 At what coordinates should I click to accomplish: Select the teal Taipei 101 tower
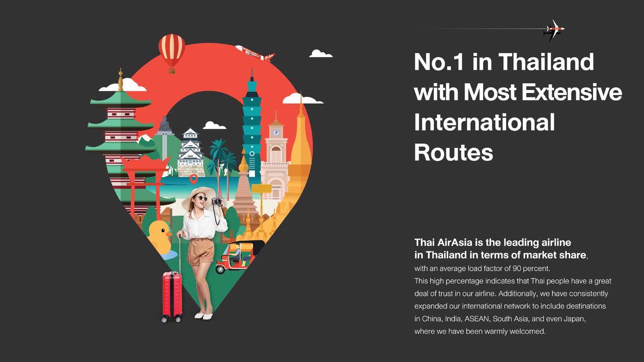pyautogui.click(x=252, y=123)
